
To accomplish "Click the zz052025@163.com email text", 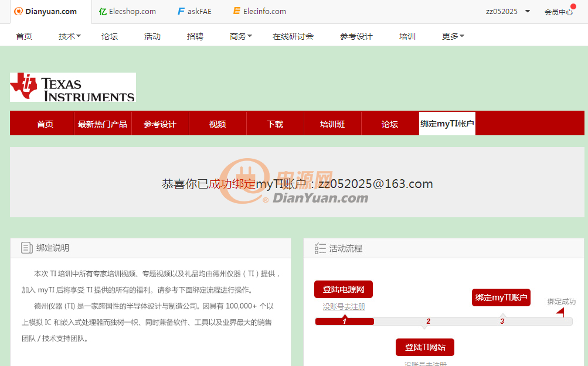I will 376,184.
